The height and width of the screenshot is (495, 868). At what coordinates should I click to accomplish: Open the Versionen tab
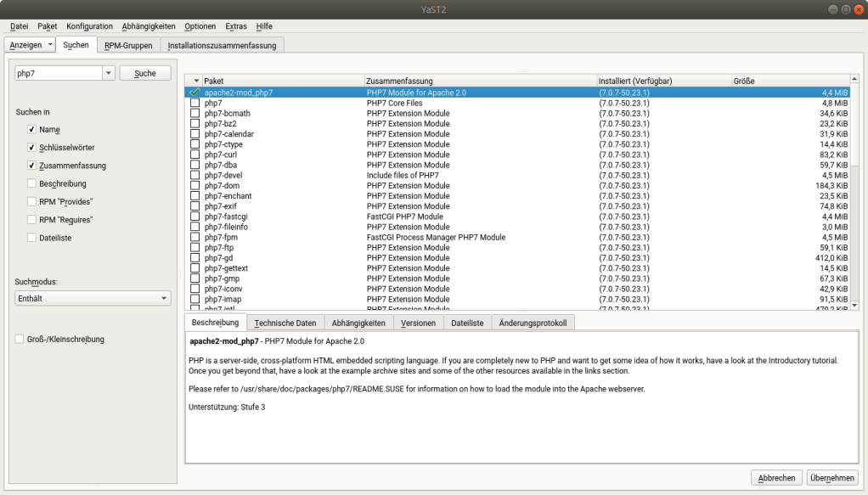418,323
